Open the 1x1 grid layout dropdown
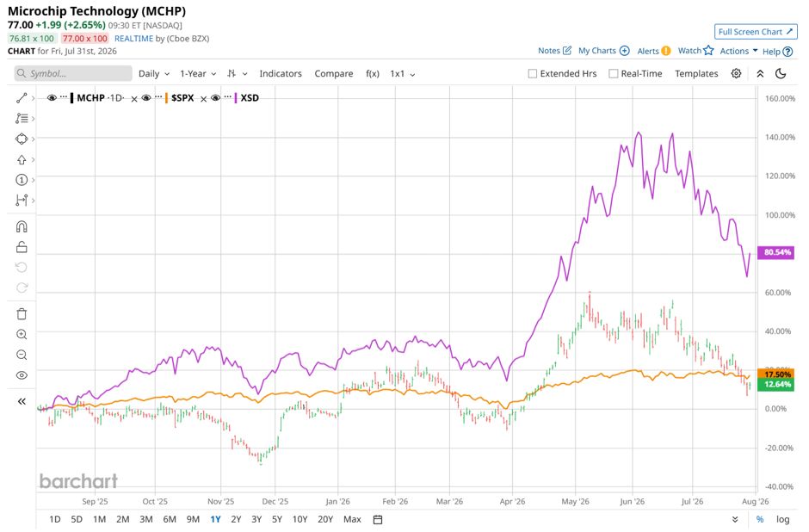This screenshot has height=532, width=809. coord(403,74)
